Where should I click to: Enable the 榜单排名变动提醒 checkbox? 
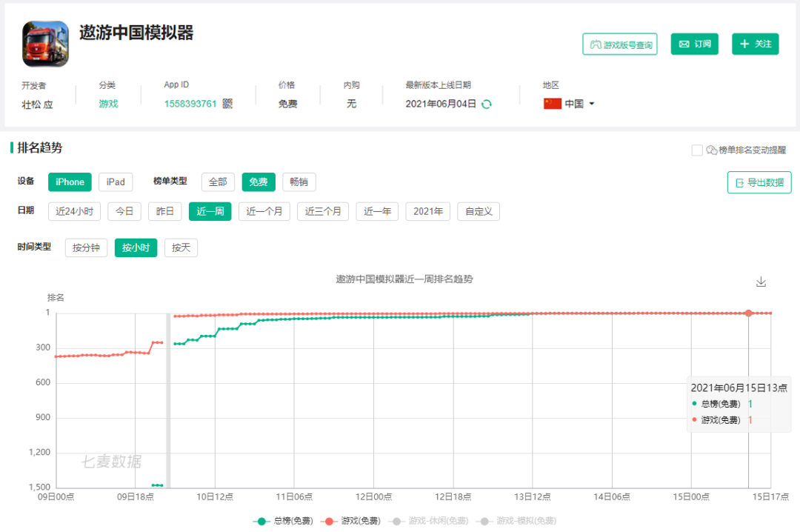coord(697,150)
